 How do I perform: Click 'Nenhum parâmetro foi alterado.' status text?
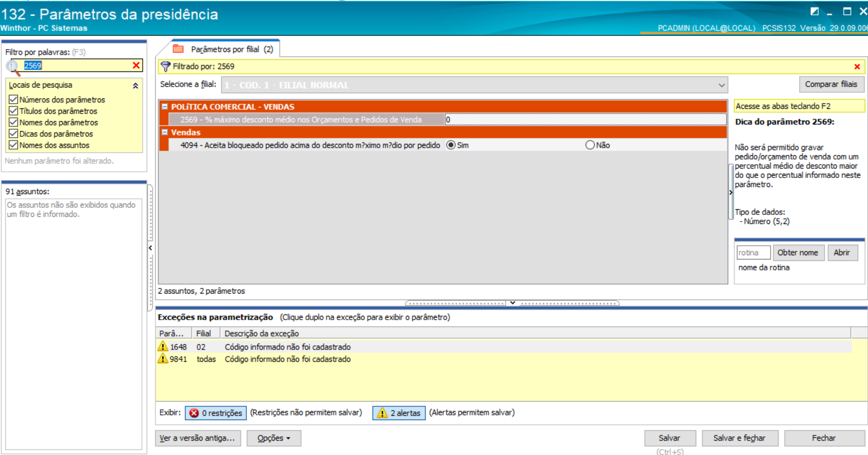click(x=59, y=161)
